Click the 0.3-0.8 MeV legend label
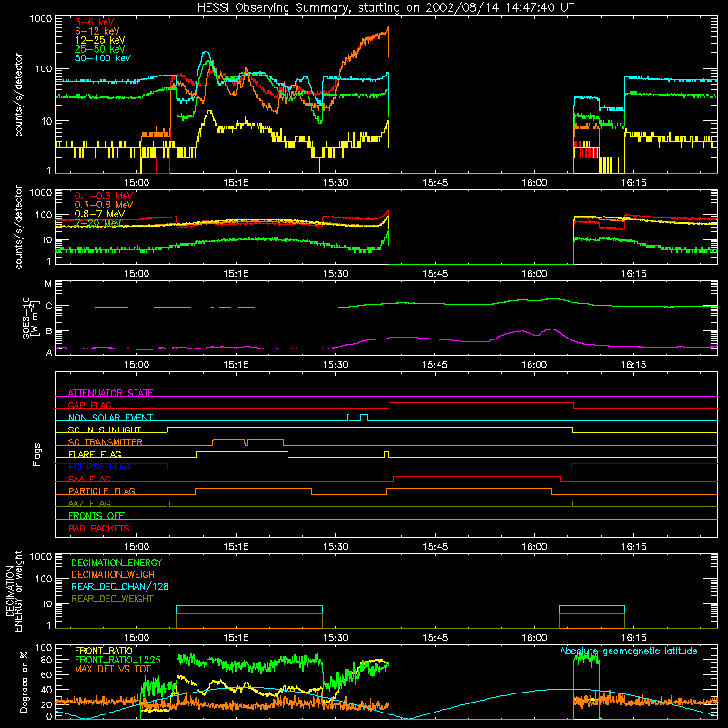728x728 pixels. click(x=104, y=205)
